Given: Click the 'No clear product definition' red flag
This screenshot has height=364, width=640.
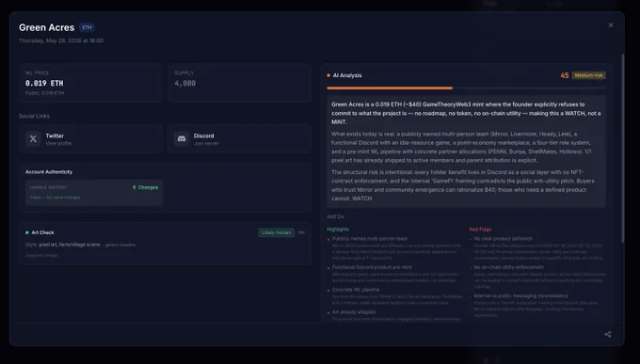Looking at the screenshot, I should point(504,239).
